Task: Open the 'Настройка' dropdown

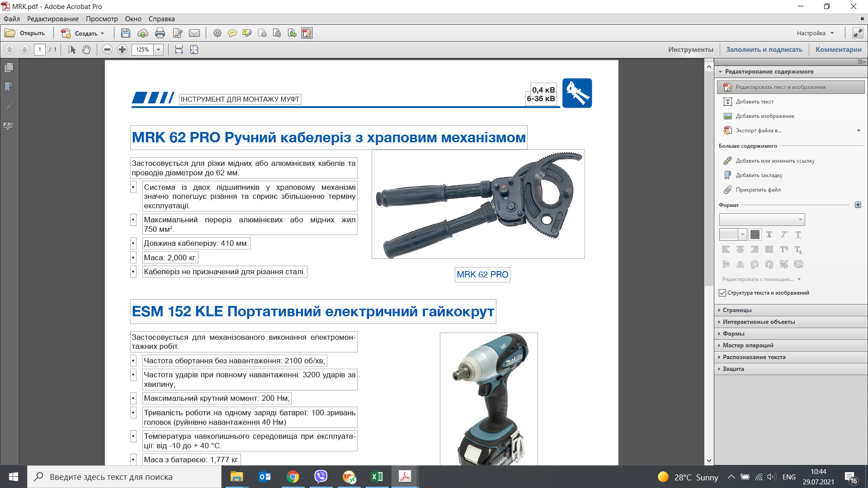Action: (816, 33)
